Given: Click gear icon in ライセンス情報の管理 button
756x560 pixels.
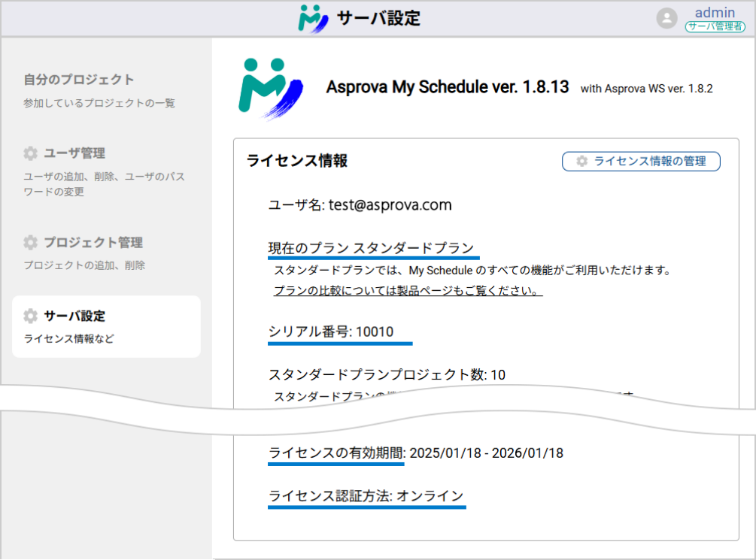Looking at the screenshot, I should point(582,161).
